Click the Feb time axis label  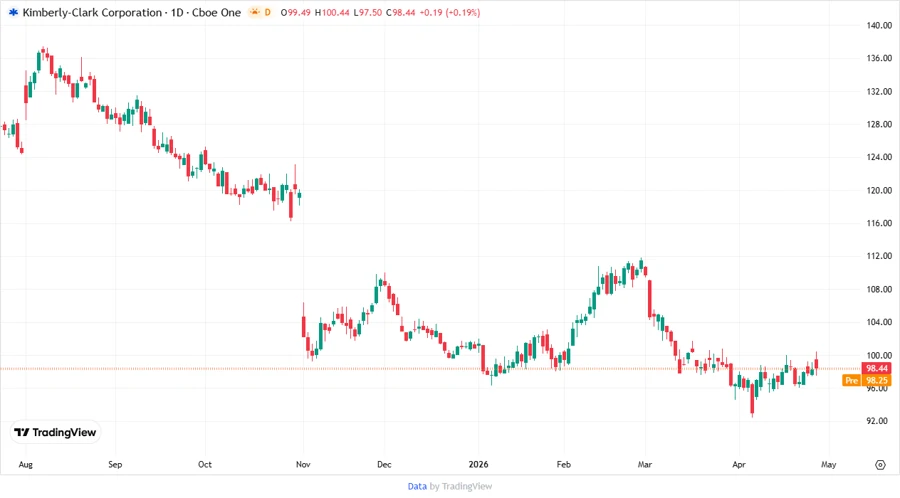click(564, 464)
